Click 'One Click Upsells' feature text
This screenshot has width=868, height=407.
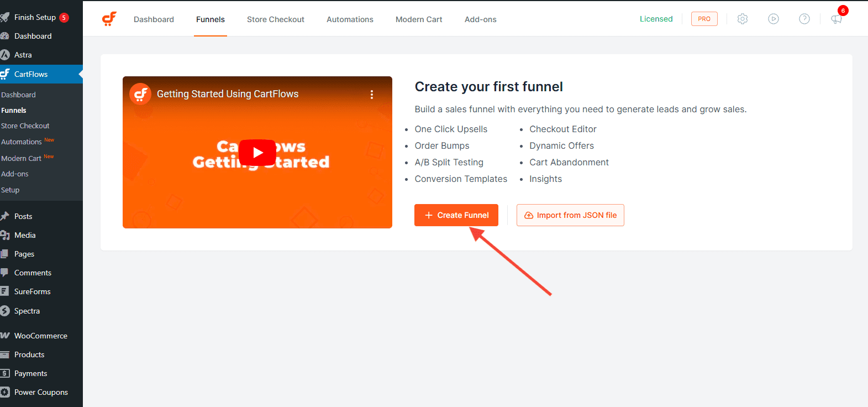click(451, 129)
